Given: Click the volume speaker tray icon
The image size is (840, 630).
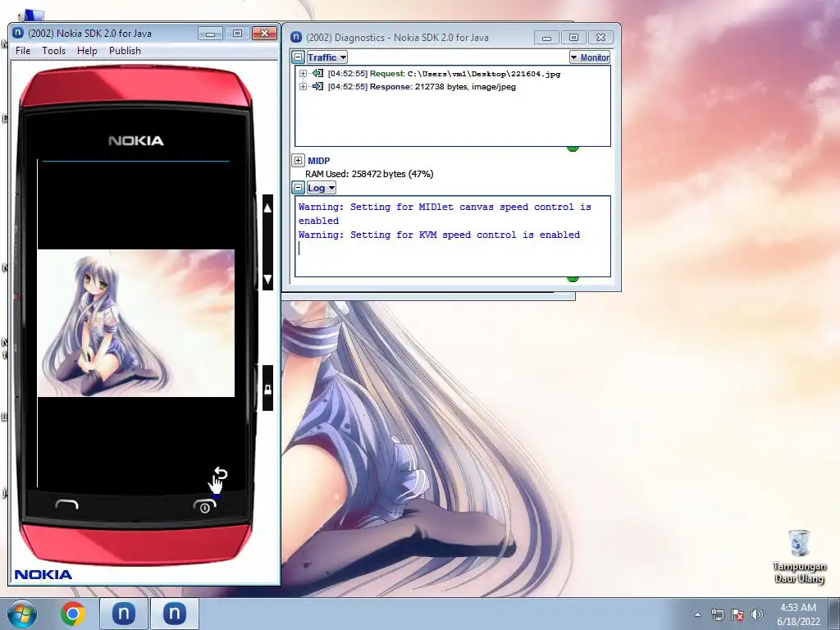Looking at the screenshot, I should (x=757, y=614).
